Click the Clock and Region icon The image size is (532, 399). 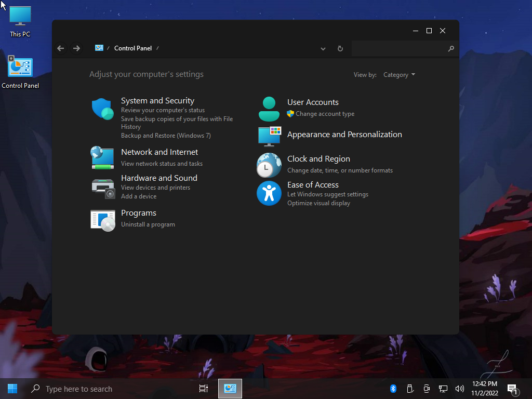point(269,165)
